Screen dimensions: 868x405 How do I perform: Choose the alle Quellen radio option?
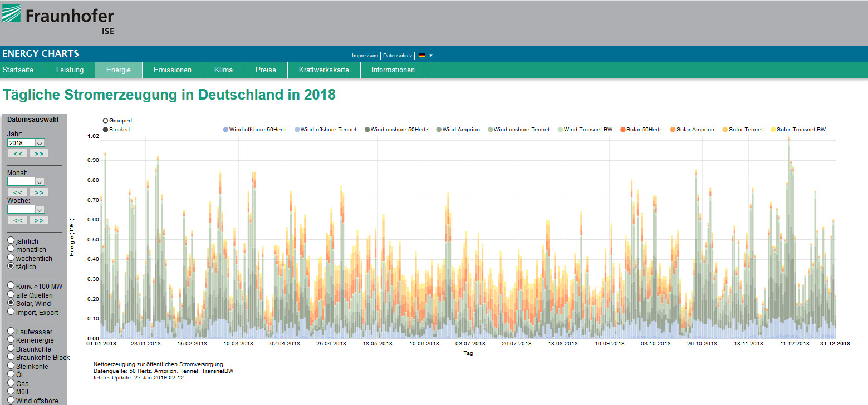coord(11,295)
